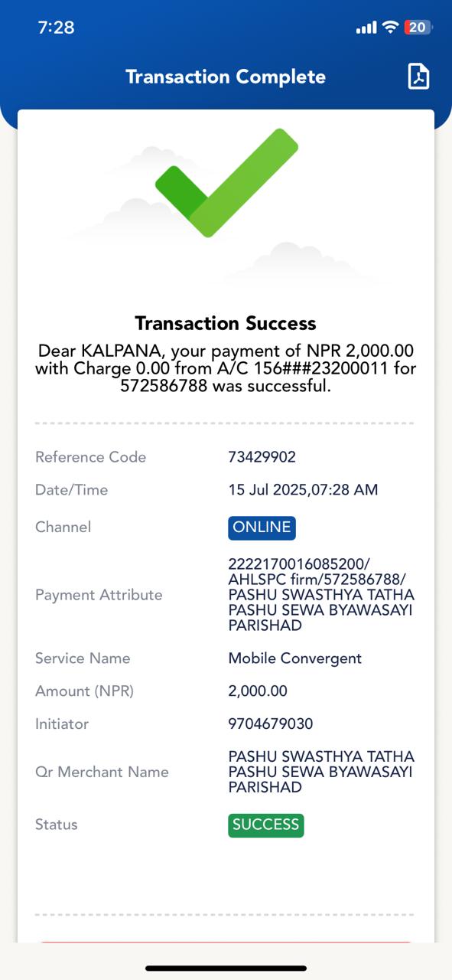Tap the green success checkmark graphic

click(226, 182)
